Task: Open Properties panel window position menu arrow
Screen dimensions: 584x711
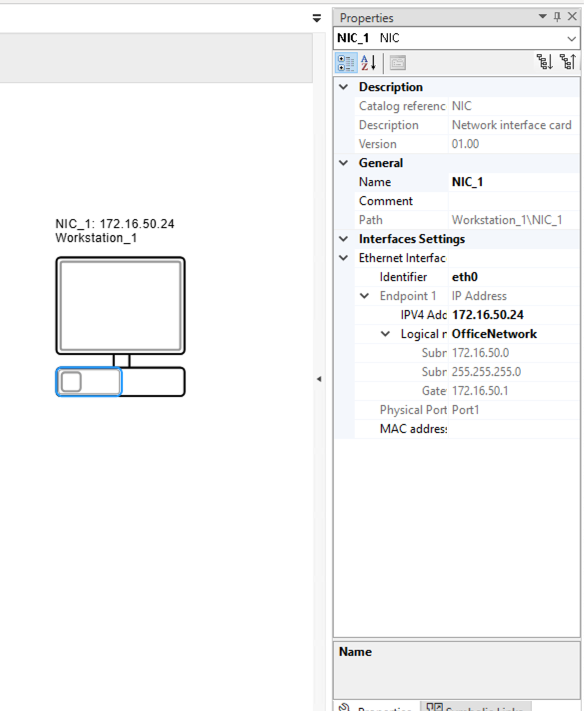Action: tap(542, 17)
